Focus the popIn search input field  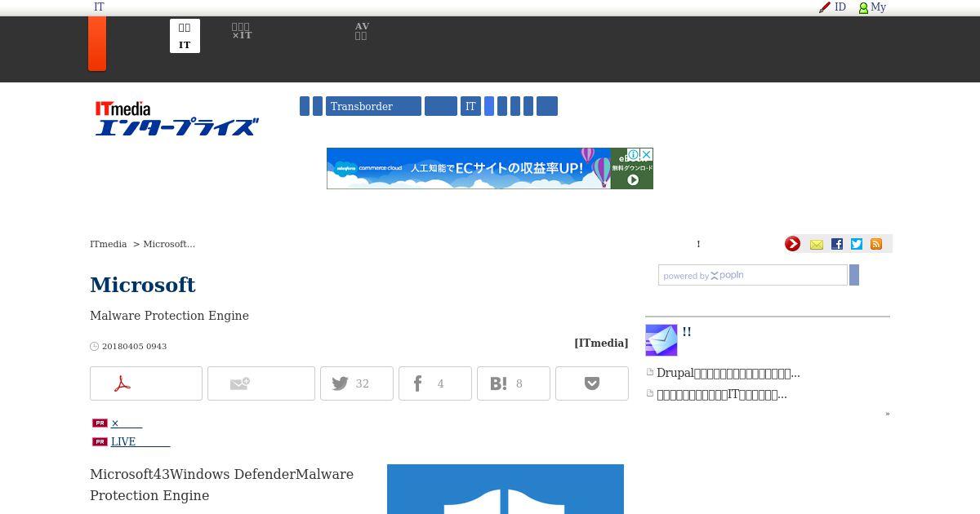(753, 275)
